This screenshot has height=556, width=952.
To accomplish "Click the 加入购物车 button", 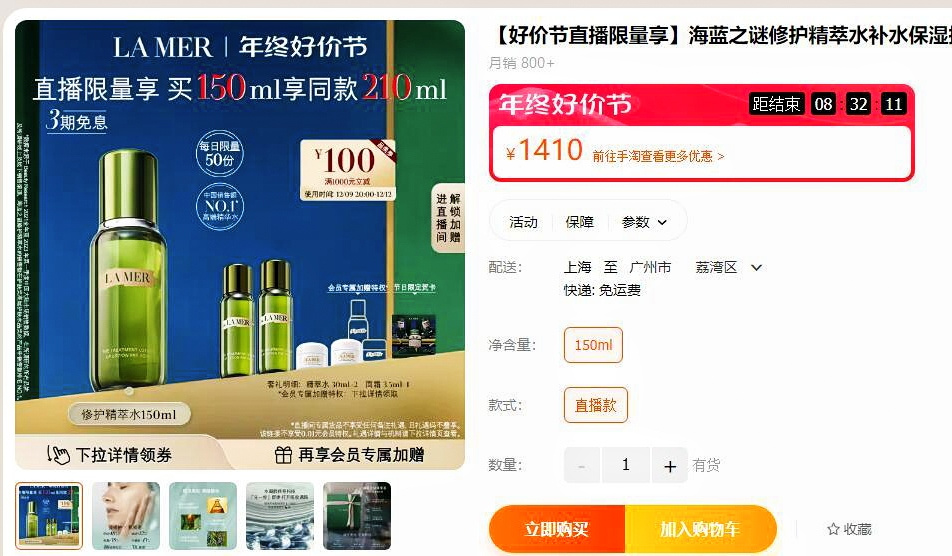I will 701,529.
